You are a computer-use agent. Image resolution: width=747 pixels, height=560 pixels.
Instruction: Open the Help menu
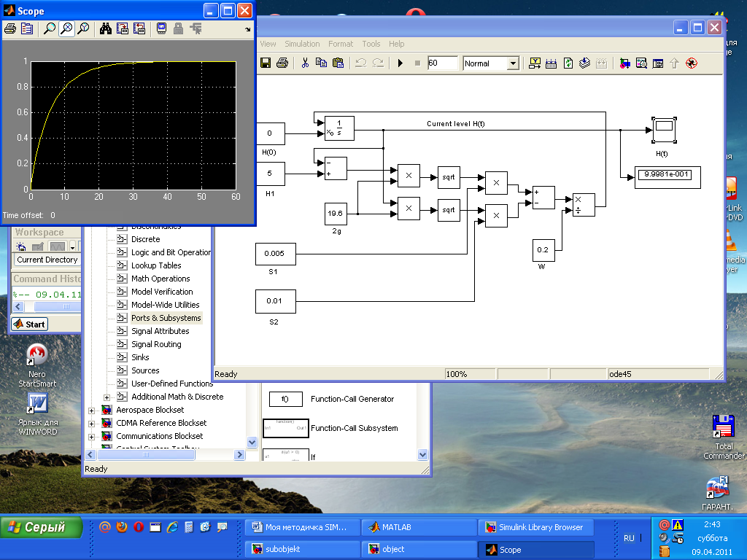(x=396, y=44)
